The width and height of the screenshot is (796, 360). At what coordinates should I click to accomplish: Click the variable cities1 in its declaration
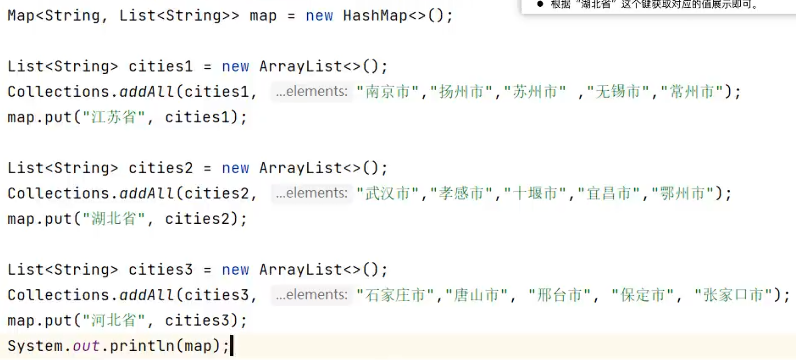pos(161,67)
